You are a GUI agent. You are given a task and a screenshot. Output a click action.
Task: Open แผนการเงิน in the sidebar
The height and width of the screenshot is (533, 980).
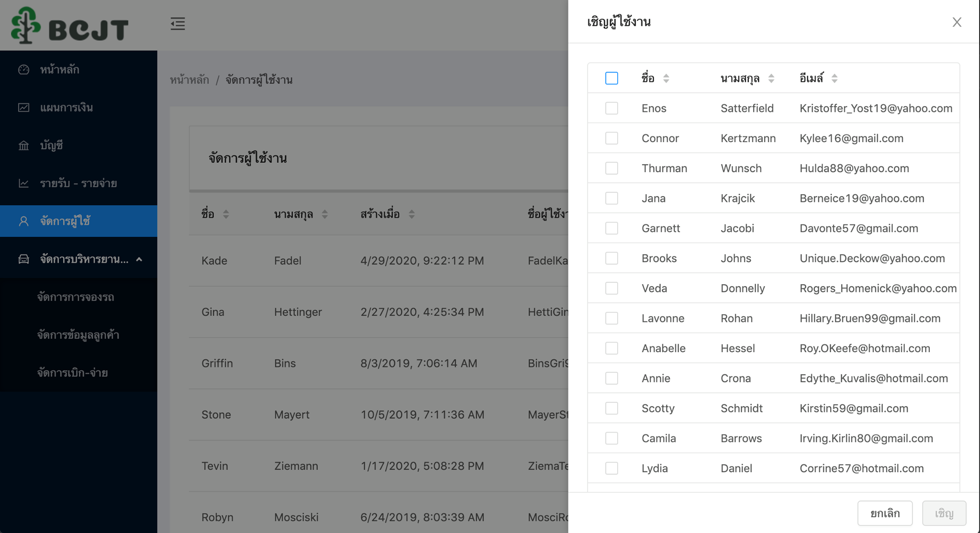(x=78, y=108)
